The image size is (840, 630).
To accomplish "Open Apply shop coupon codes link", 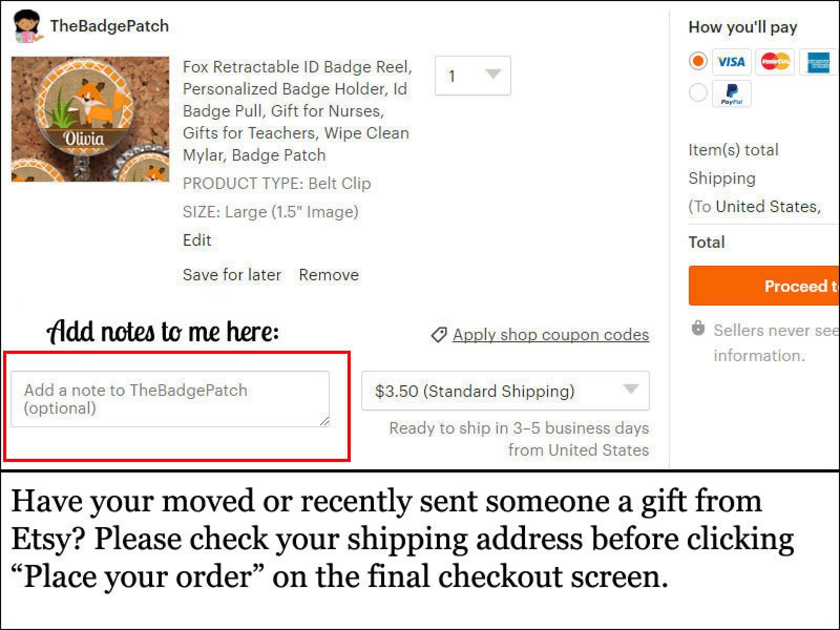I will tap(551, 334).
